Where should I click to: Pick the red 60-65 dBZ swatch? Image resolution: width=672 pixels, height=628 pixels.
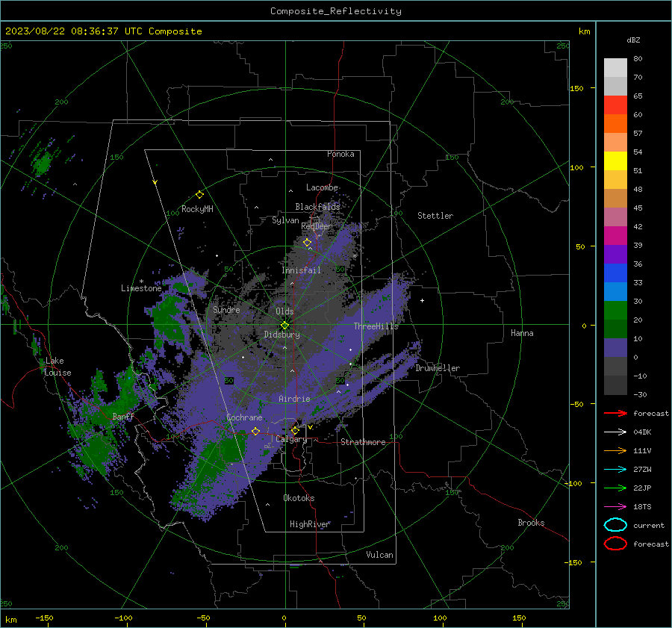615,105
